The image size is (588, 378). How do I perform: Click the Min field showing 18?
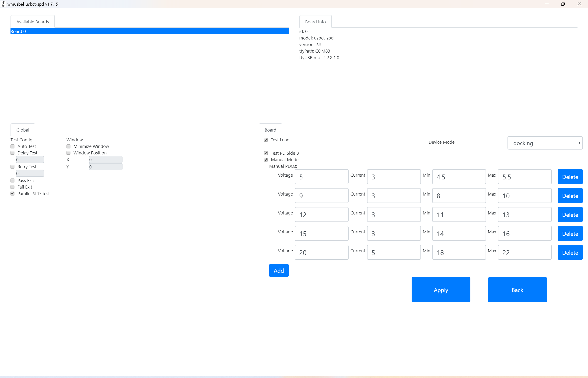(459, 252)
